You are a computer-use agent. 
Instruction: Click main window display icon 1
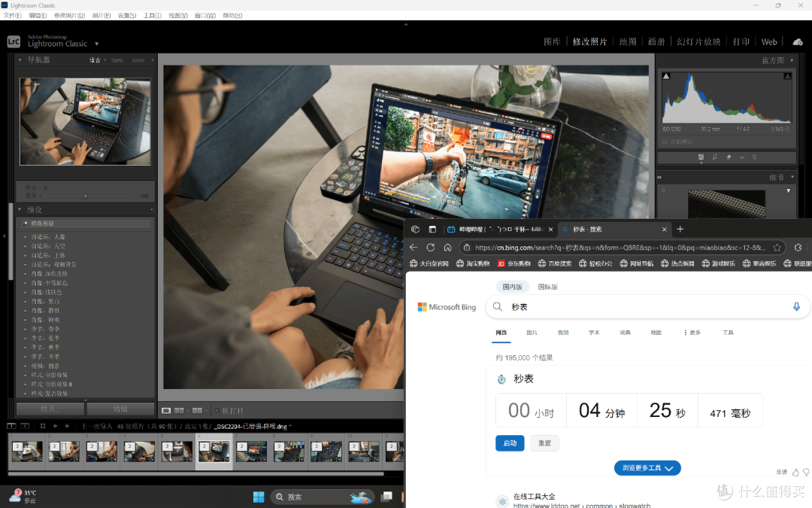point(11,426)
